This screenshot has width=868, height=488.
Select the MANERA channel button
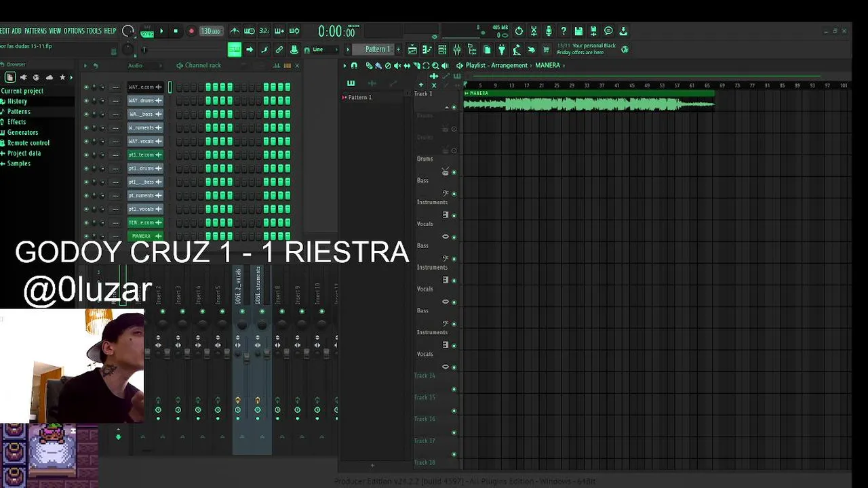click(x=145, y=236)
